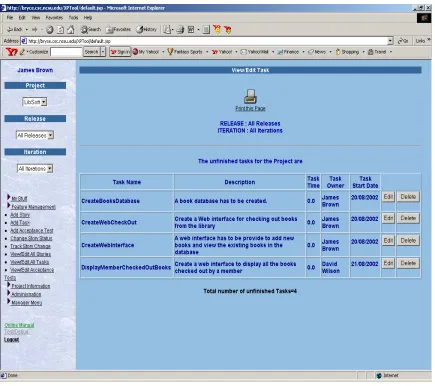Open the View menu

(x=36, y=18)
